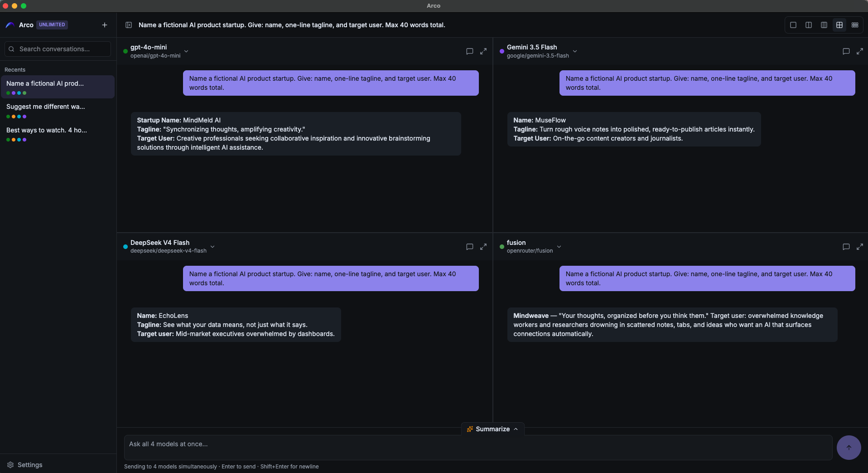Open the fusion model dropdown
Image resolution: width=868 pixels, height=473 pixels.
[x=559, y=247]
